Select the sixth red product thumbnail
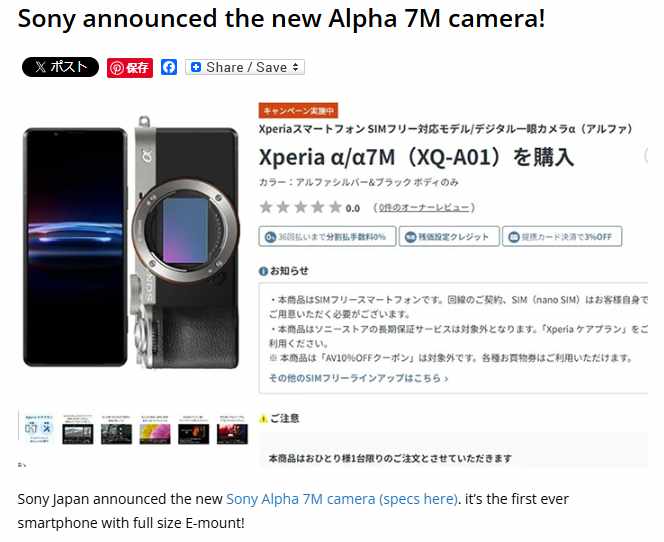The width and height of the screenshot is (664, 542). [232, 429]
